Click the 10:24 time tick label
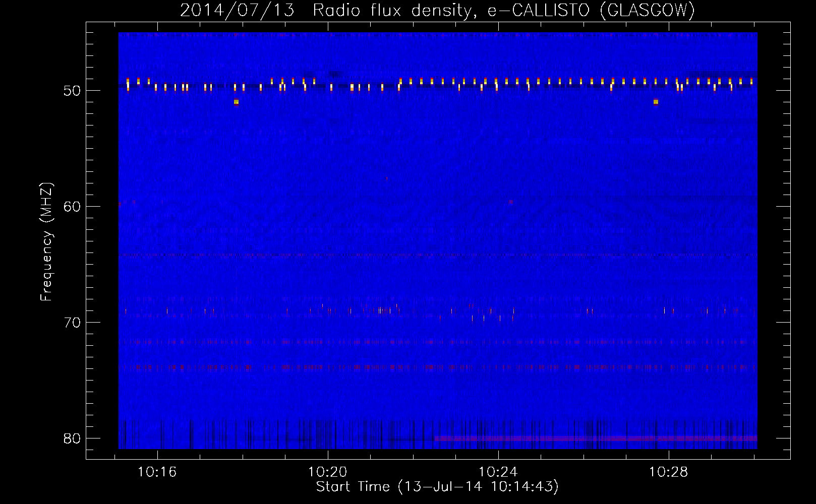 [498, 472]
